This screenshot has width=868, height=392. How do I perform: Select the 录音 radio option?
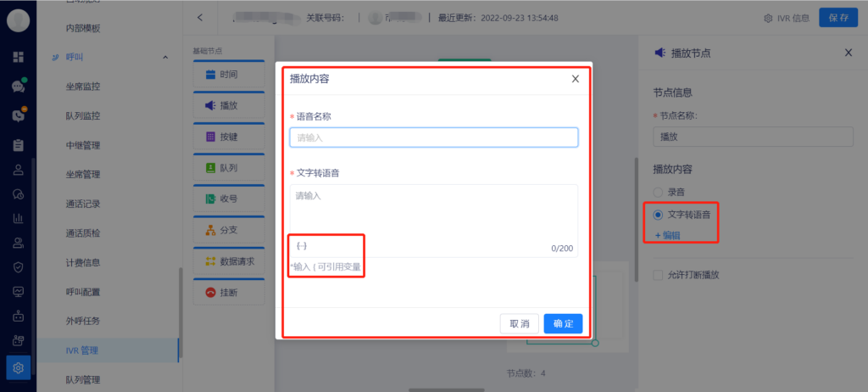pyautogui.click(x=658, y=193)
